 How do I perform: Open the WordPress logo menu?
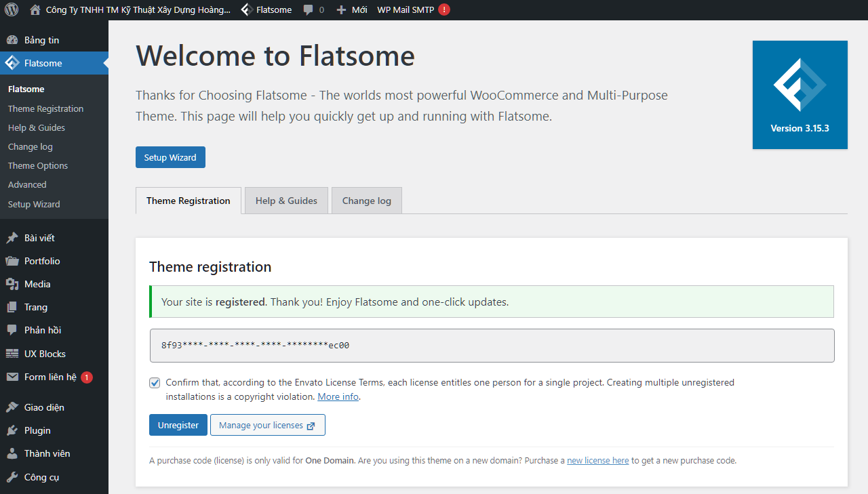point(12,9)
